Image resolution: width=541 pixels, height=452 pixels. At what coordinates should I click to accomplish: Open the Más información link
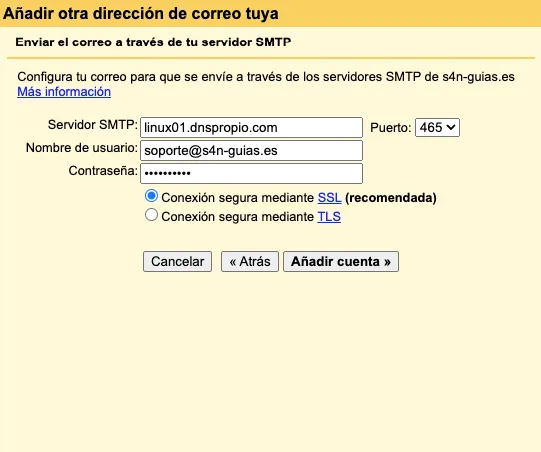coord(64,92)
